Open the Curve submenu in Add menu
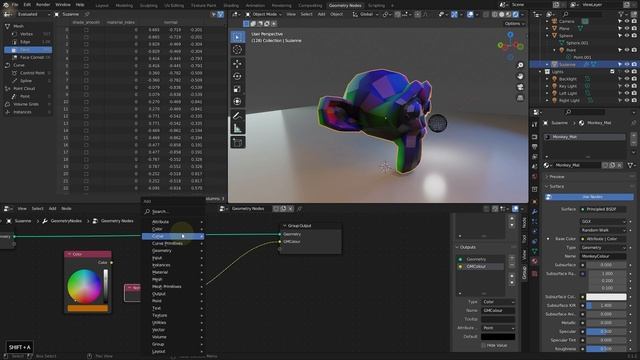The image size is (640, 360). [x=173, y=236]
